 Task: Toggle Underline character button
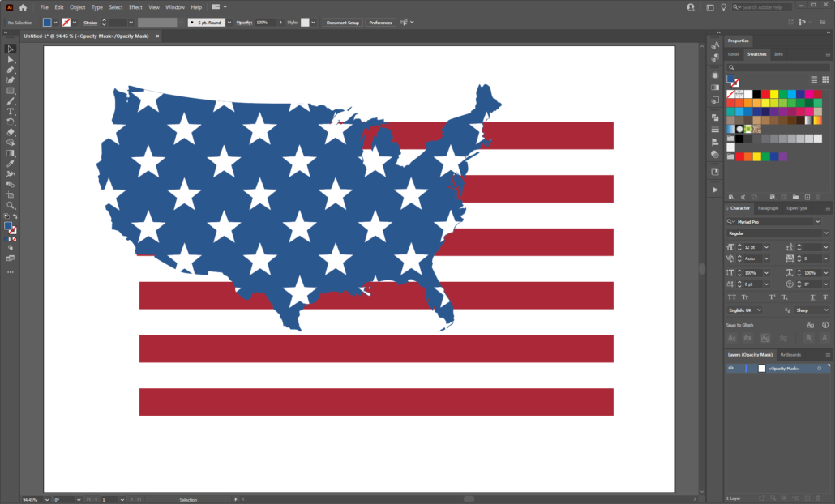click(812, 297)
